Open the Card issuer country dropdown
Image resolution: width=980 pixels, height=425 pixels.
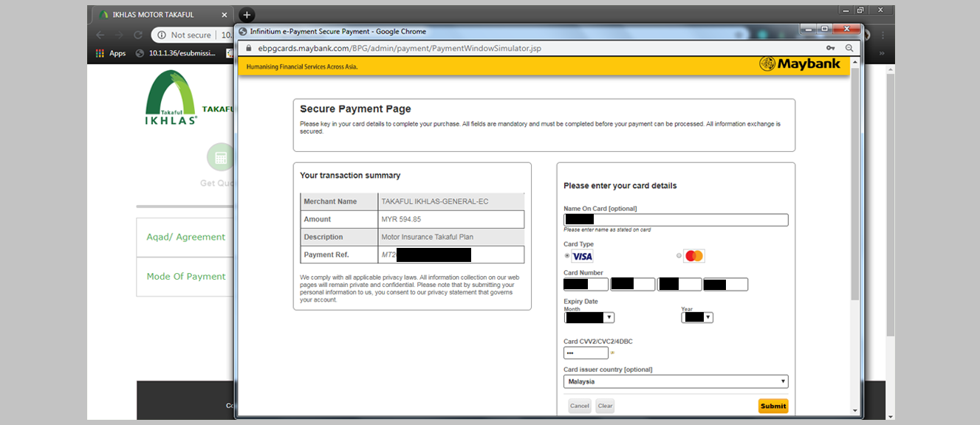676,381
